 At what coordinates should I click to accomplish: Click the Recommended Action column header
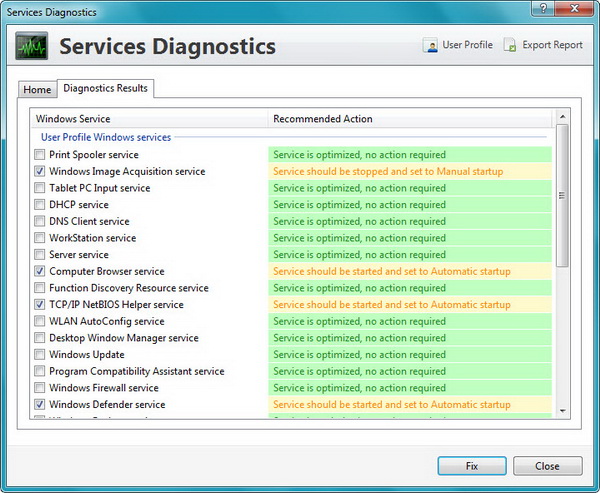pos(410,119)
